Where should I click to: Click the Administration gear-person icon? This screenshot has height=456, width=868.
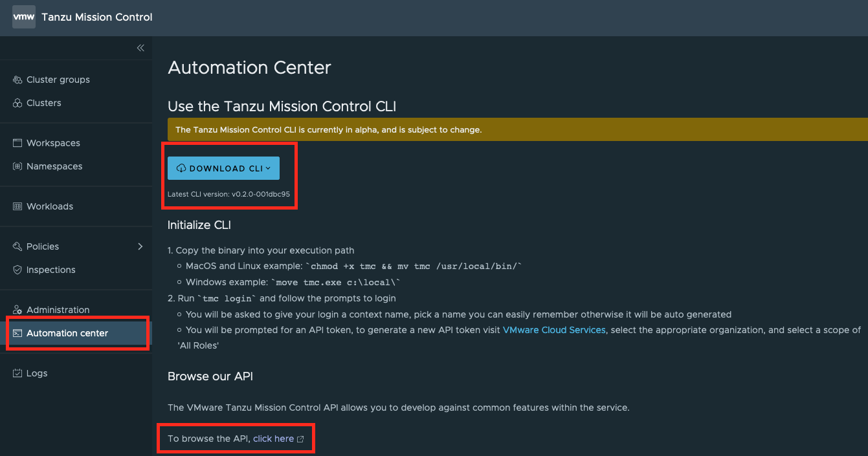coord(17,309)
